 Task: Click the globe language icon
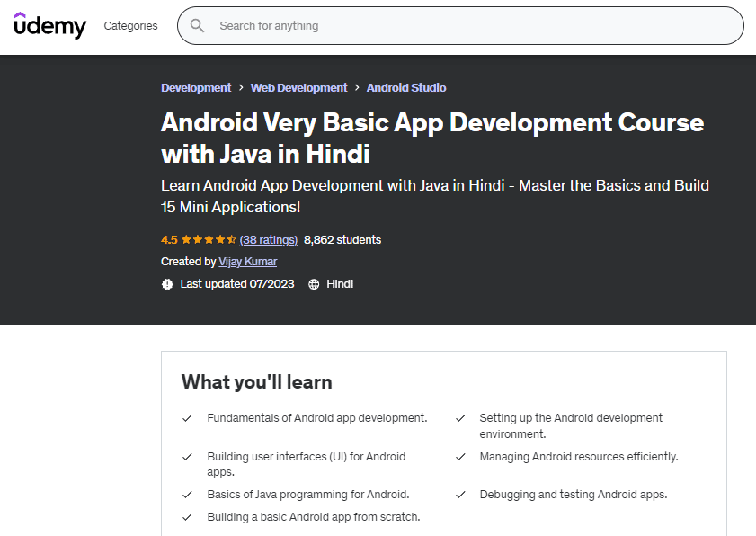click(x=314, y=284)
